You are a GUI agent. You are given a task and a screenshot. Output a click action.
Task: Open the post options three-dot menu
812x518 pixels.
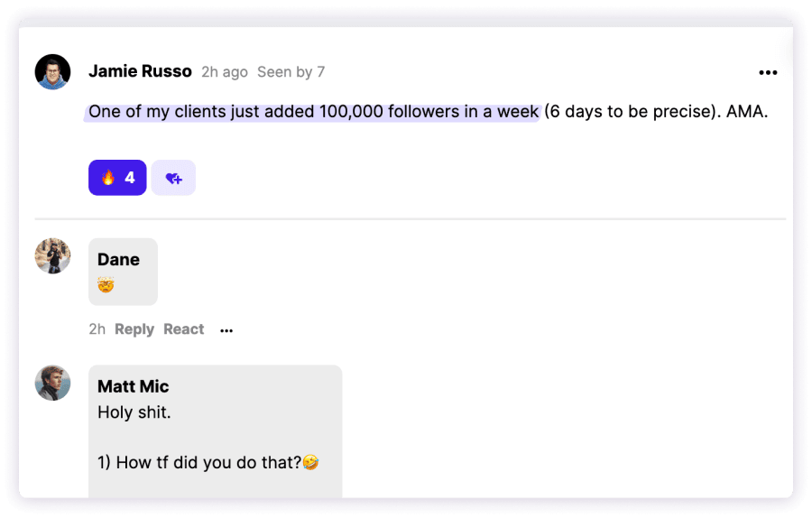[768, 72]
